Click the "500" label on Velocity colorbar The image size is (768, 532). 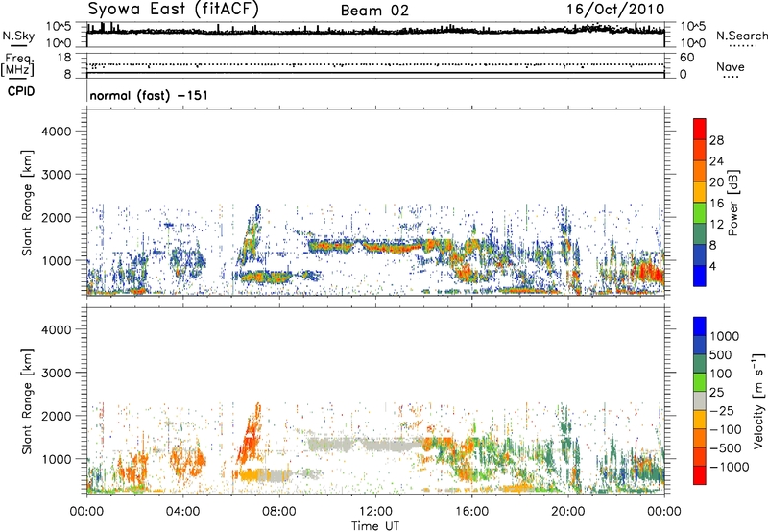[x=721, y=355]
